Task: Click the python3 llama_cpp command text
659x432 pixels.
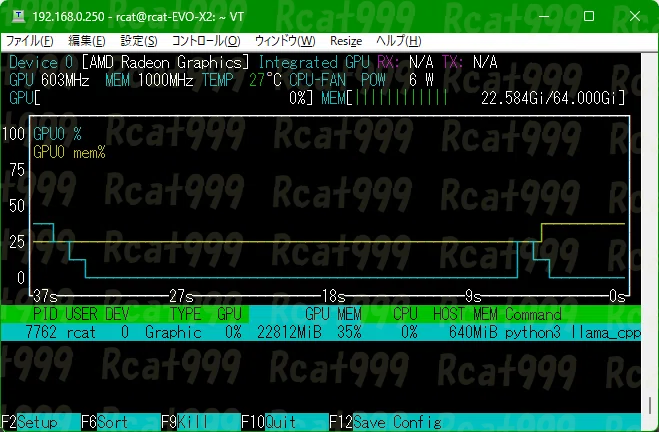Action: tap(573, 332)
